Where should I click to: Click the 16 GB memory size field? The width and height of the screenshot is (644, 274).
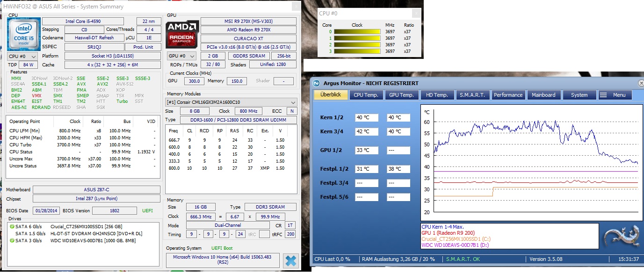pyautogui.click(x=201, y=207)
